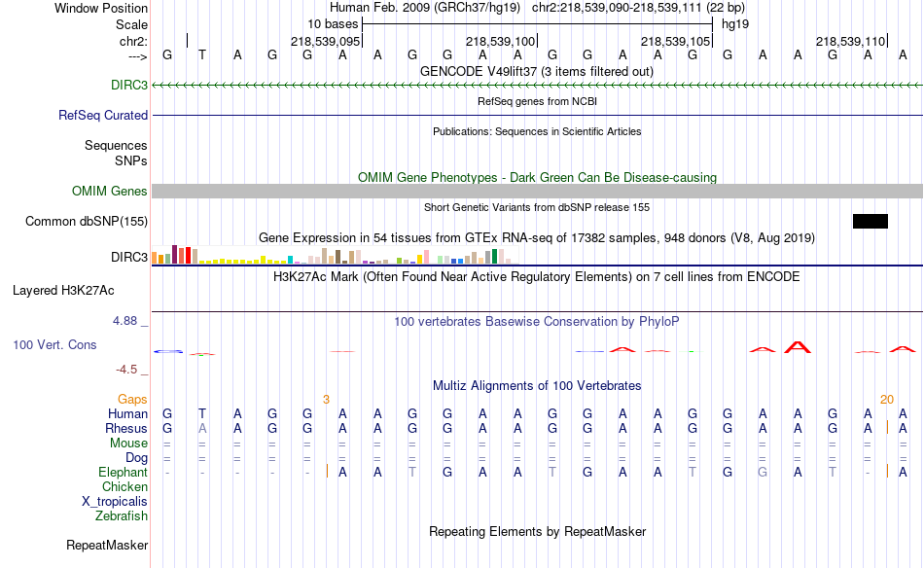Click the gray OMIM Genes bar

click(537, 191)
